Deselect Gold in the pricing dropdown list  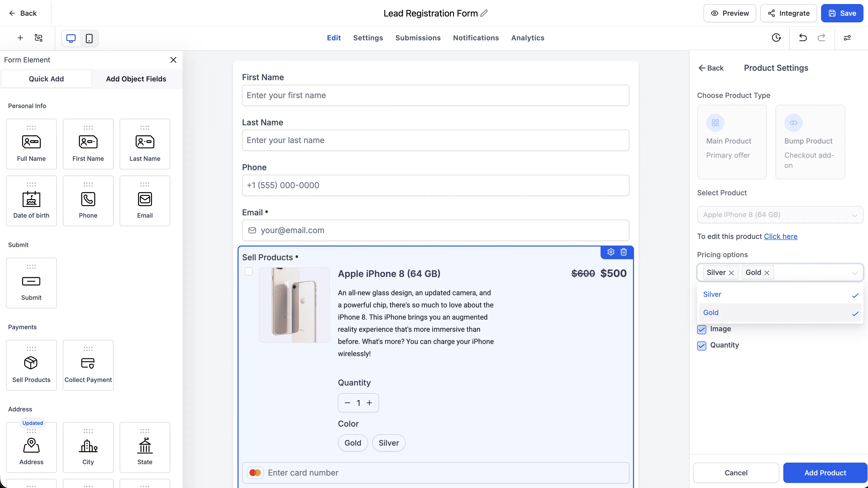click(x=780, y=313)
